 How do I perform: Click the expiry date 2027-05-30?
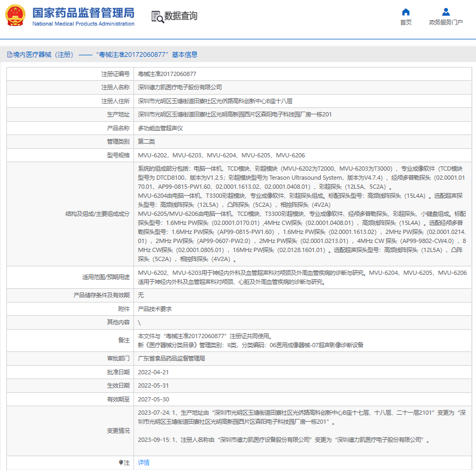coord(153,399)
